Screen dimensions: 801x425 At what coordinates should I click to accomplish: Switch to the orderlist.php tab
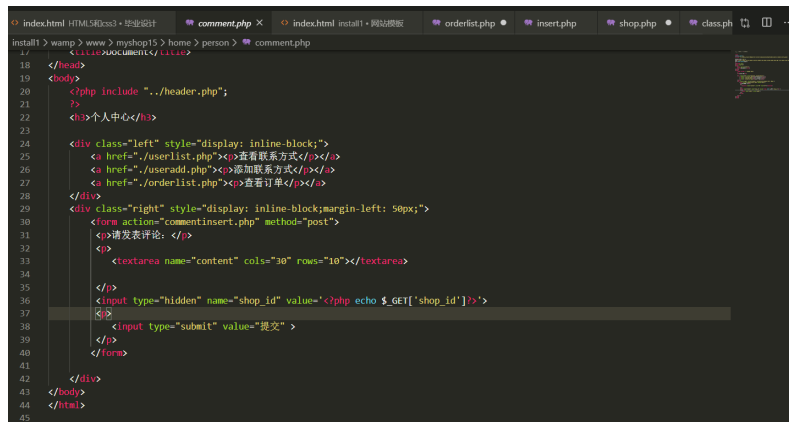pyautogui.click(x=469, y=23)
